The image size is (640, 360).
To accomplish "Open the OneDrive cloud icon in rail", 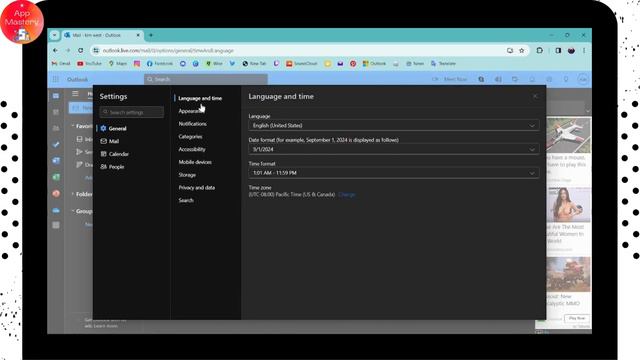I will pyautogui.click(x=56, y=210).
